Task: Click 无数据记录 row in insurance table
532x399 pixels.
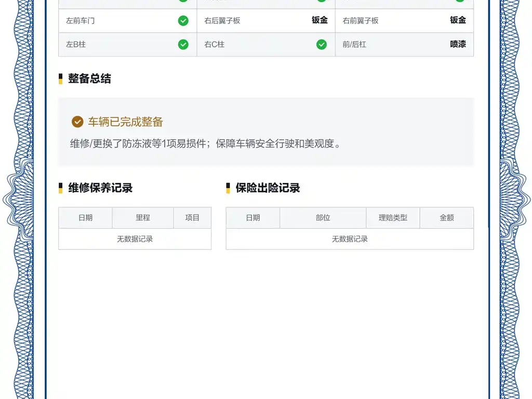Action: (350, 239)
